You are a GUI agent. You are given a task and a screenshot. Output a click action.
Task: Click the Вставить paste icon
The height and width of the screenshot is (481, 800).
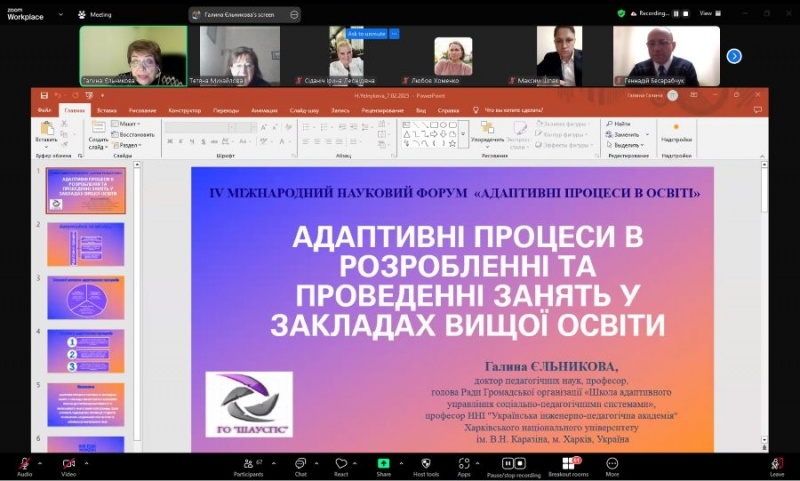tap(46, 128)
